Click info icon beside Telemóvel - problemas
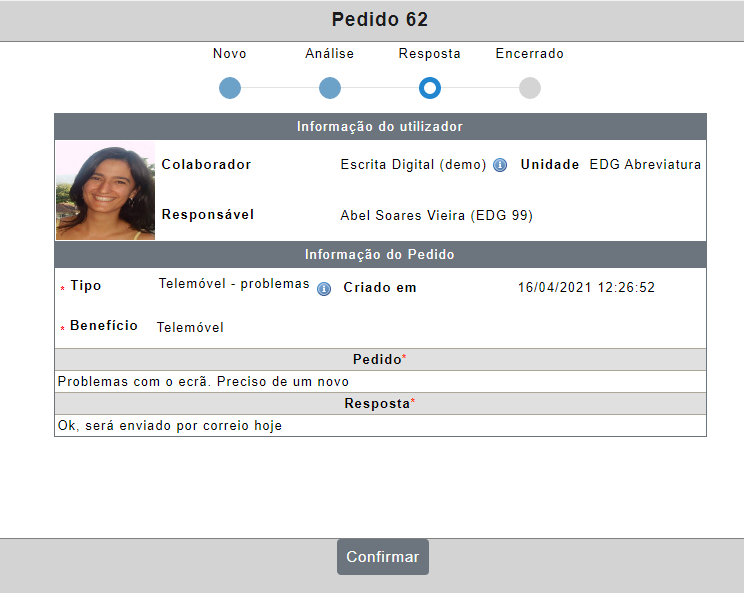 324,288
